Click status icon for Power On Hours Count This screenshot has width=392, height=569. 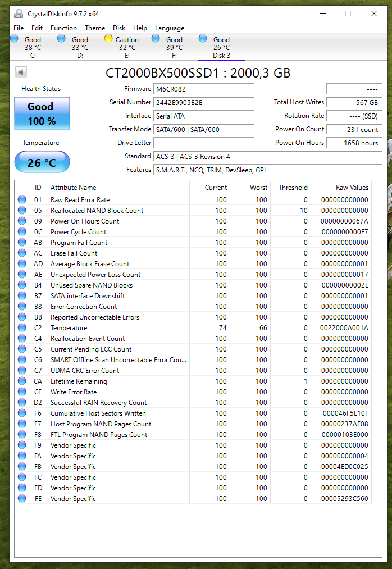coord(22,221)
